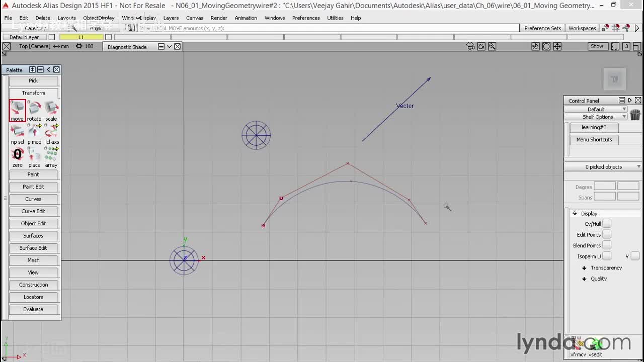Click the Palette menu list icon
The height and width of the screenshot is (362, 644).
coord(40,69)
